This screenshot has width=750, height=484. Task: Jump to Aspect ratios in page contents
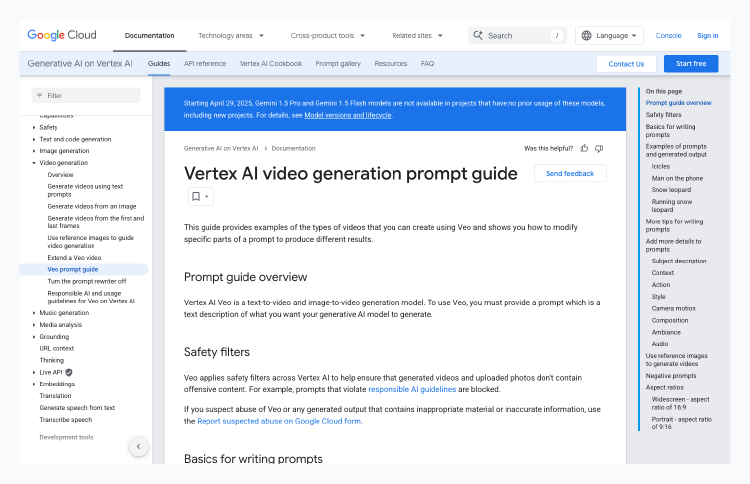pyautogui.click(x=664, y=387)
